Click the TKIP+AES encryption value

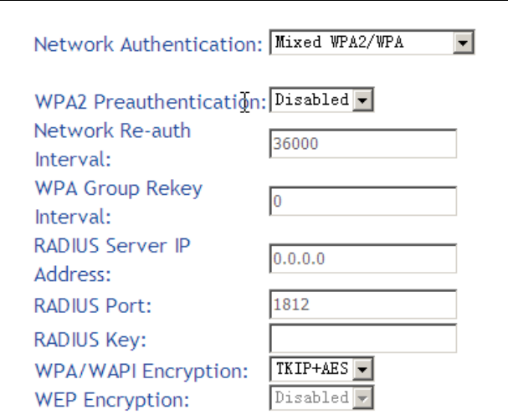(312, 368)
